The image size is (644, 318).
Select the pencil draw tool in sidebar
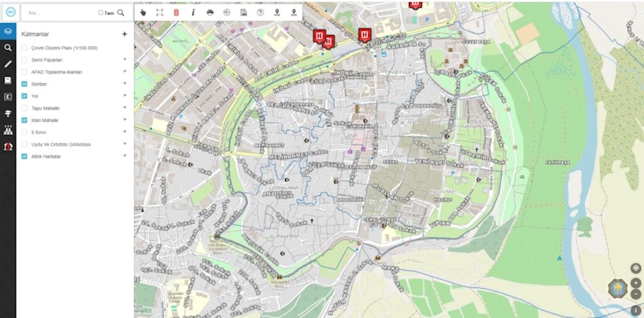[8, 64]
